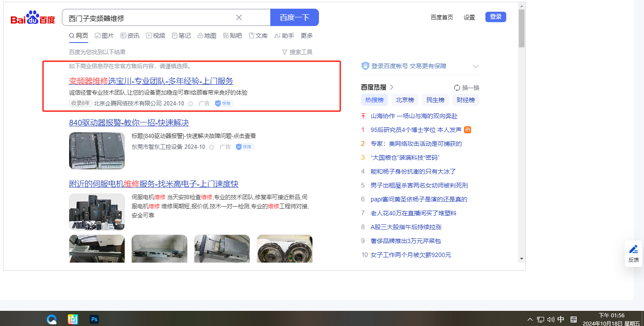Image resolution: width=644 pixels, height=326 pixels.
Task: Expand the 登录百度帐号 banner chevron
Action: coord(476,66)
